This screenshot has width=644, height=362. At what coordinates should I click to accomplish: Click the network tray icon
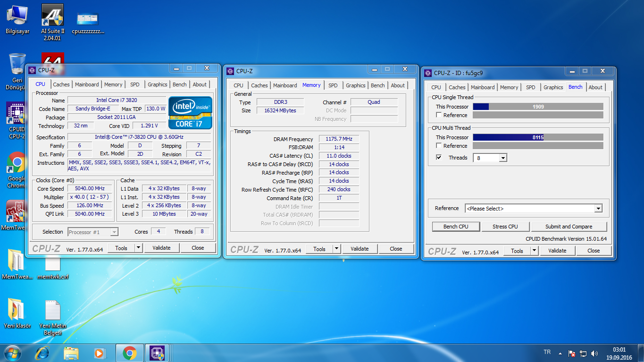[583, 353]
